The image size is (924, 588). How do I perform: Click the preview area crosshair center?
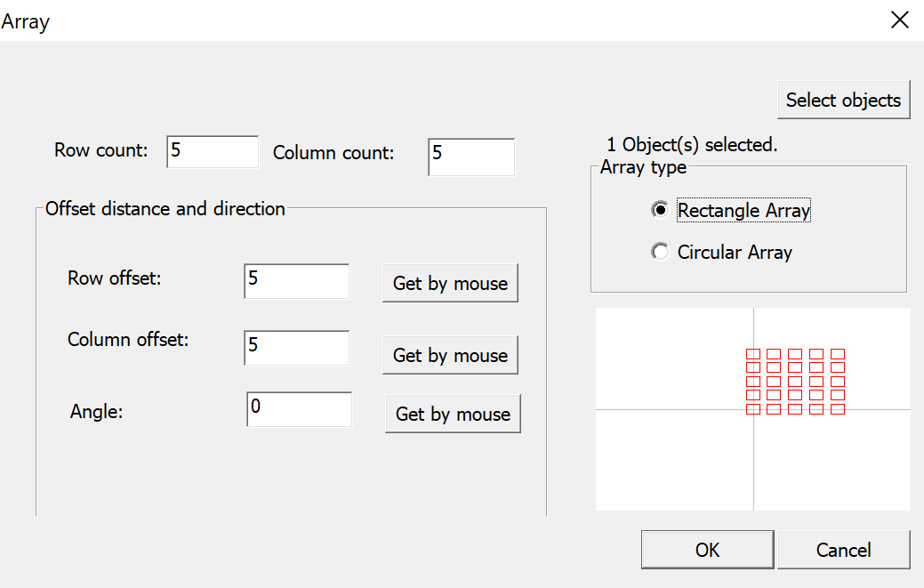[x=753, y=409]
